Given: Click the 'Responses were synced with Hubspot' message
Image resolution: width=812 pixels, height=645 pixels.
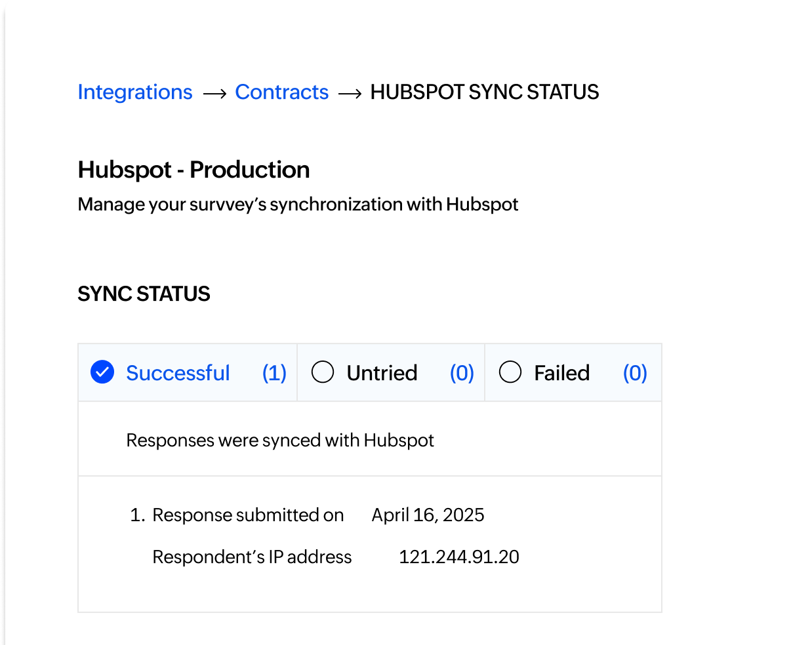Looking at the screenshot, I should (280, 440).
